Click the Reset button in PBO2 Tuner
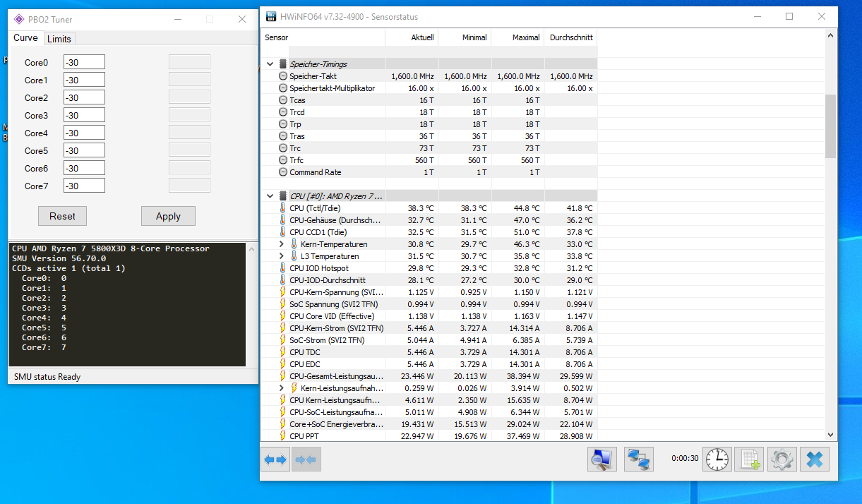The height and width of the screenshot is (504, 862). tap(62, 216)
